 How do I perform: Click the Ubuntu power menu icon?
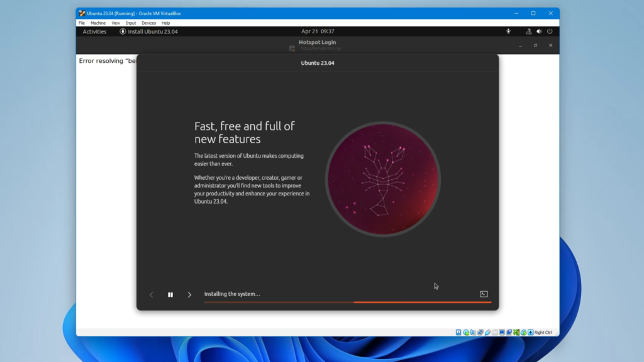[550, 31]
